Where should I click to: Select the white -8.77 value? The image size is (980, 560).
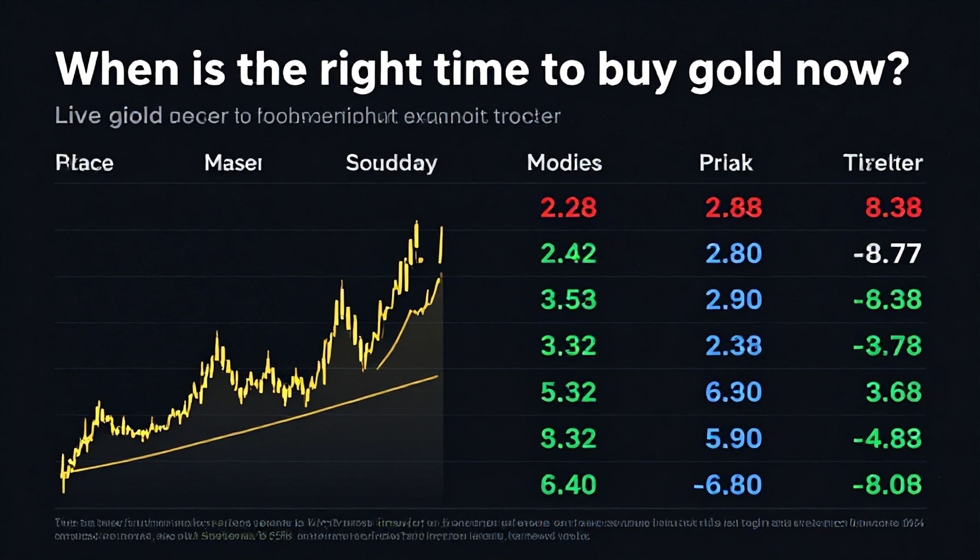[887, 254]
